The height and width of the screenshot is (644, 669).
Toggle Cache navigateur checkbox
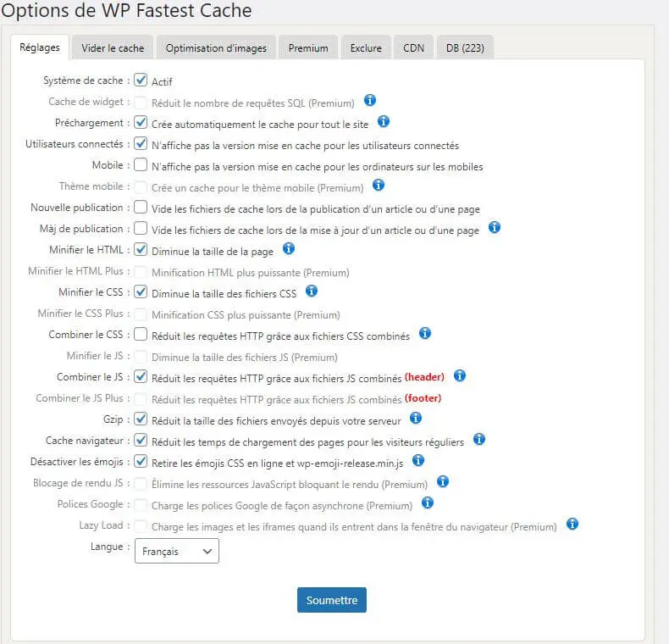click(141, 440)
